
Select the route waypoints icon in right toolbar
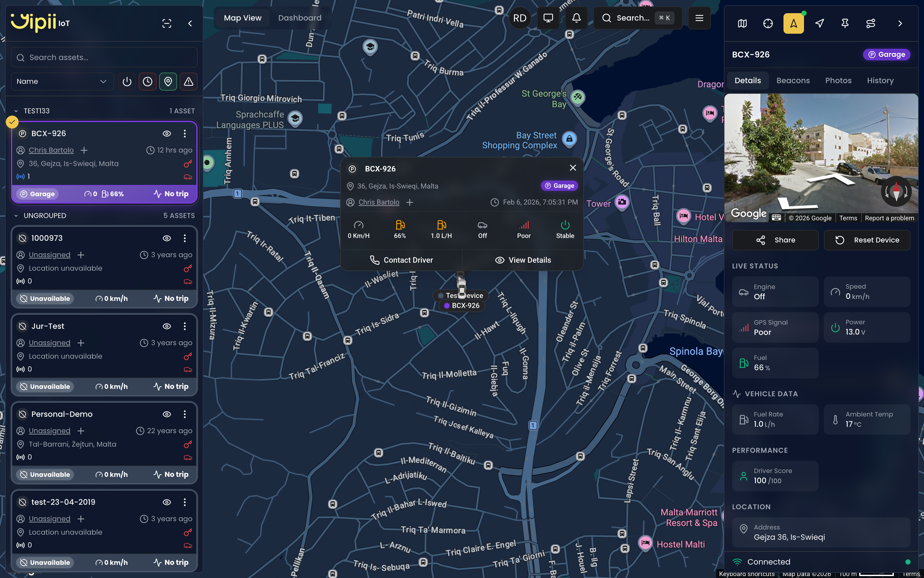(870, 23)
